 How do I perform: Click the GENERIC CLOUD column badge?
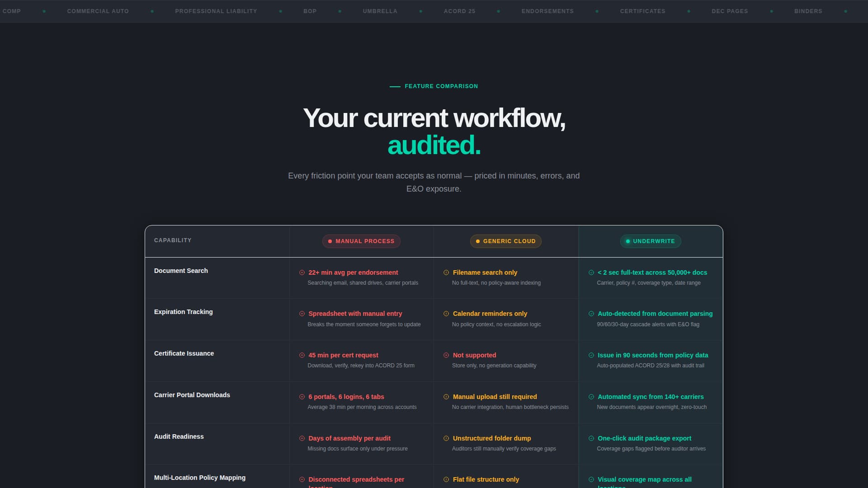click(x=506, y=241)
